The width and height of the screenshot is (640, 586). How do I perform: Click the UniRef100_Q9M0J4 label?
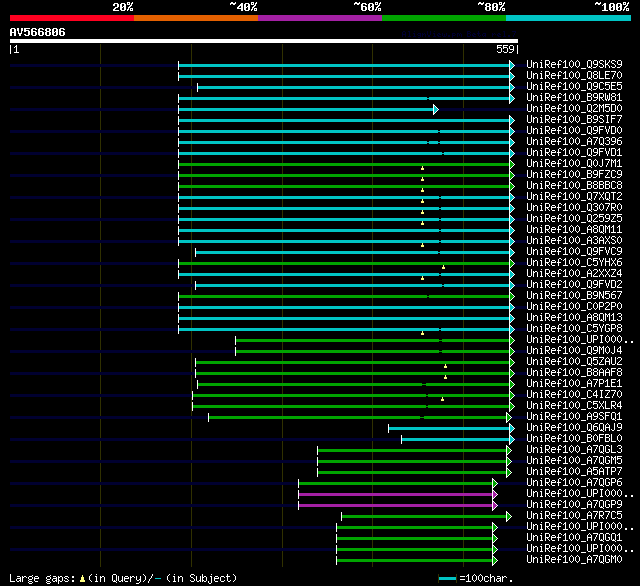click(x=574, y=351)
